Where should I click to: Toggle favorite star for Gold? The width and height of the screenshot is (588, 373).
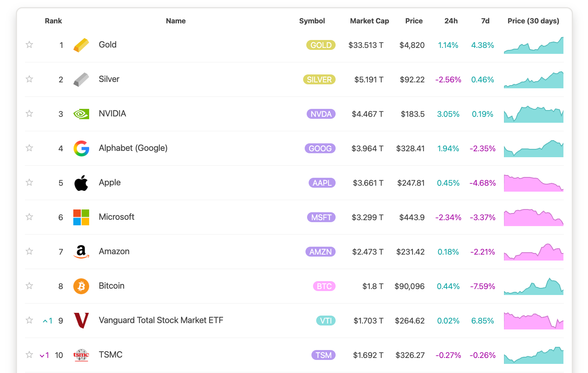[x=29, y=45]
